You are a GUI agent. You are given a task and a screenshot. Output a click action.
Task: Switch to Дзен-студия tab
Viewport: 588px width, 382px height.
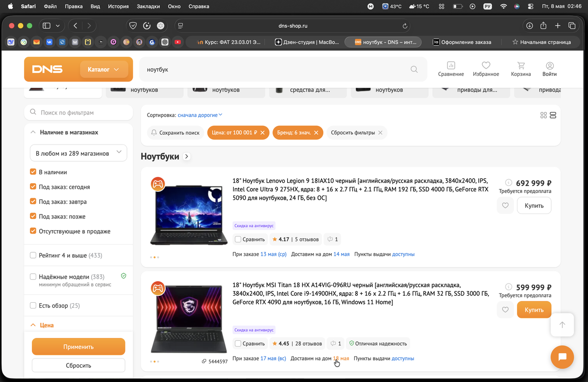(307, 42)
